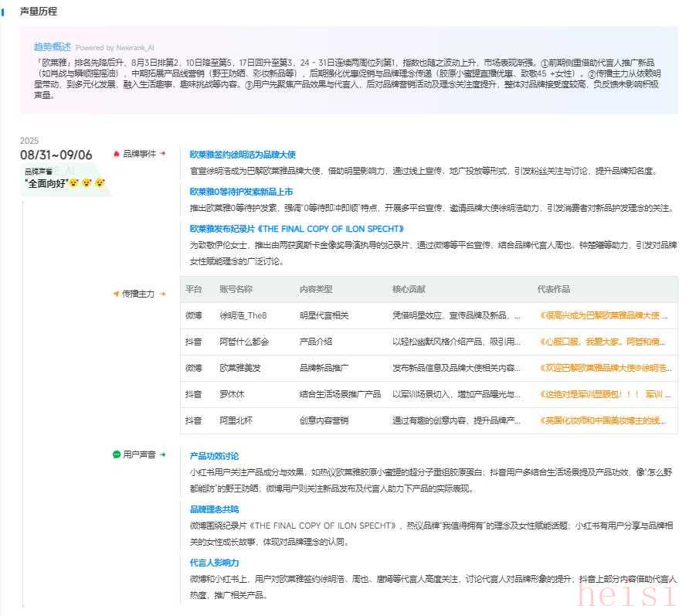
Task: Open the 欧莱雅签约徐明浩为品牌大使 event title
Action: coord(243,155)
